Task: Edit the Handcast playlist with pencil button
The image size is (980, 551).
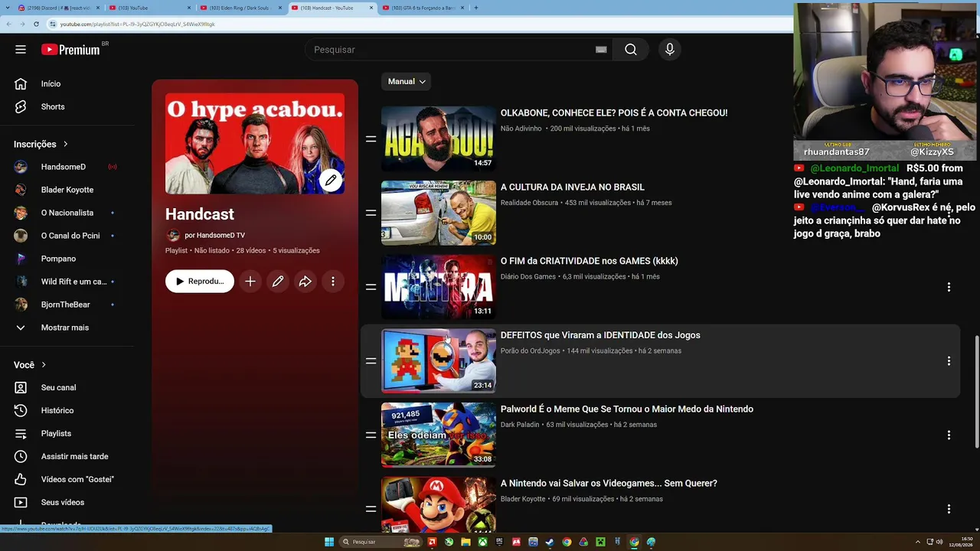Action: pos(278,282)
